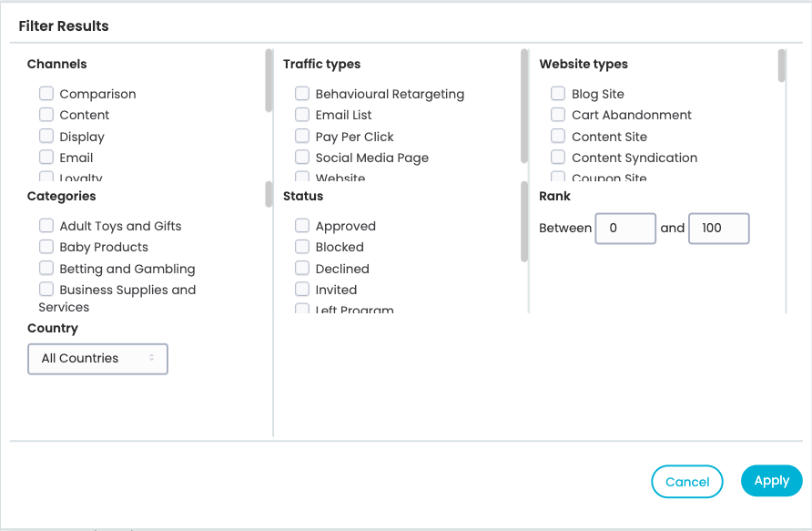Cancel the filter dialog
Screen dimensions: 812x531
687,482
